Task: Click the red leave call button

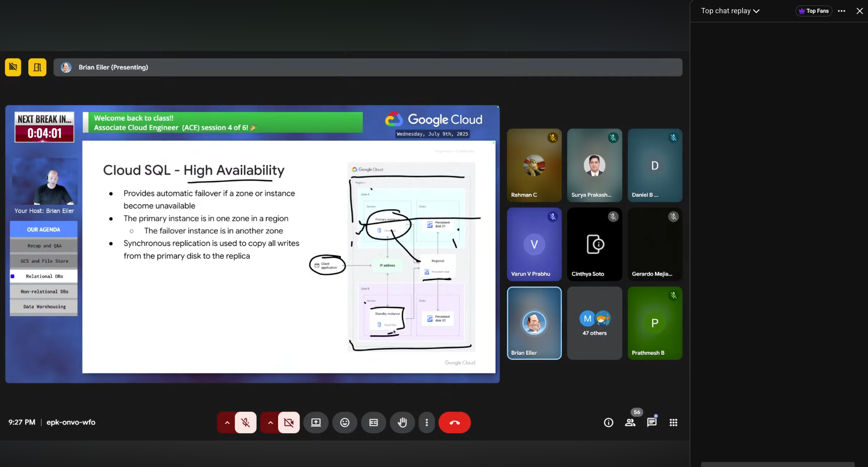Action: coord(455,423)
